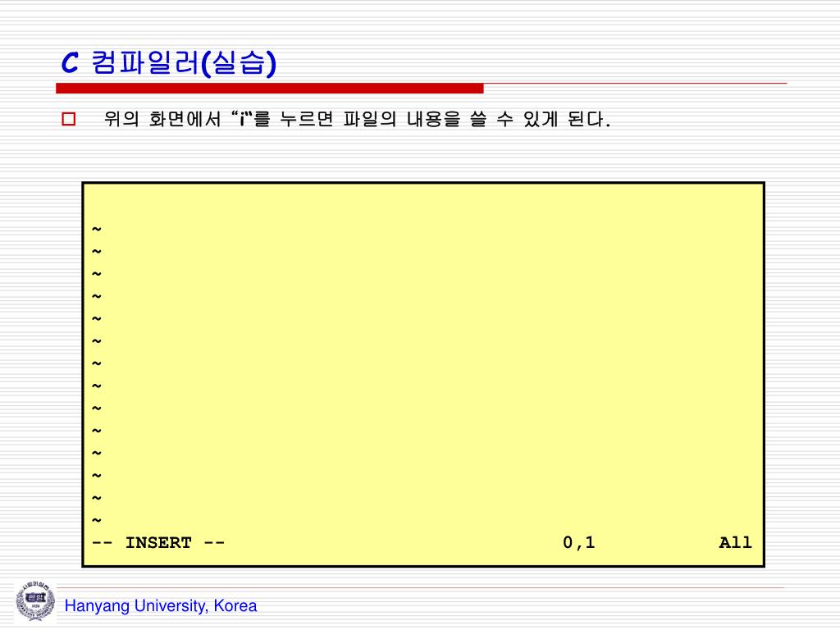Click the red square bullet marker
This screenshot has width=840, height=630.
click(69, 118)
